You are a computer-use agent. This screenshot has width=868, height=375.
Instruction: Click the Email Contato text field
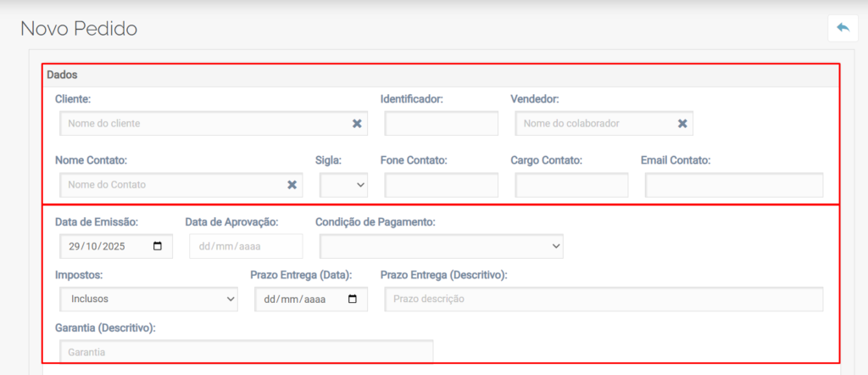(x=733, y=185)
